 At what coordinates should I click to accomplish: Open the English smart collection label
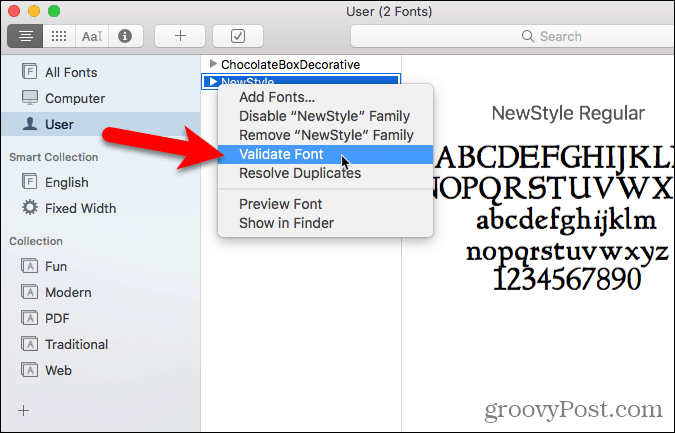click(67, 182)
